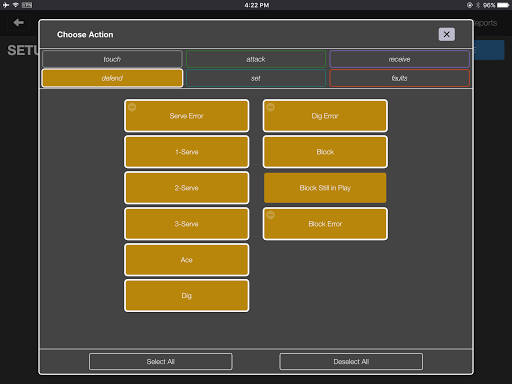
Task: Toggle the 2-Serve action
Action: [x=187, y=188]
